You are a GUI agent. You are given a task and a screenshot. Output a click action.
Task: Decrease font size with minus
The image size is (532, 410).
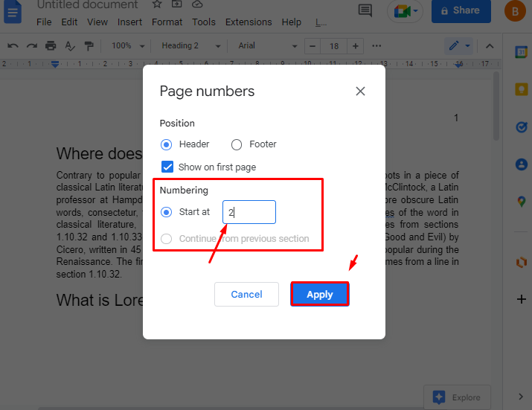[313, 46]
